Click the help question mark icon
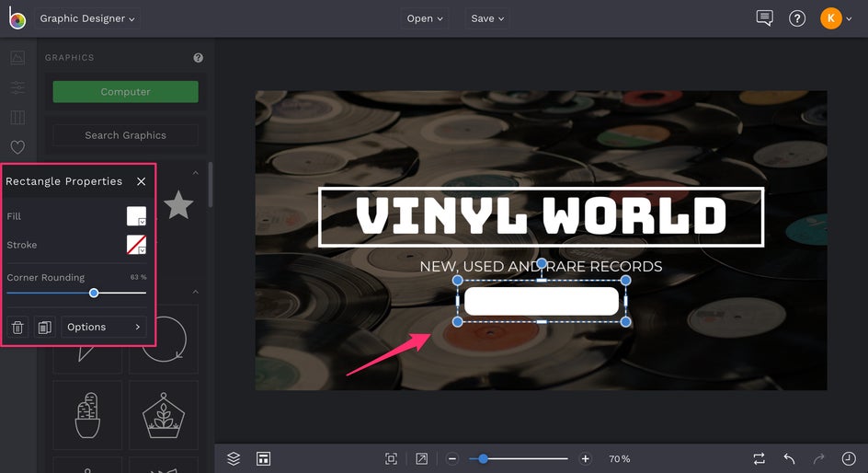 coord(797,18)
